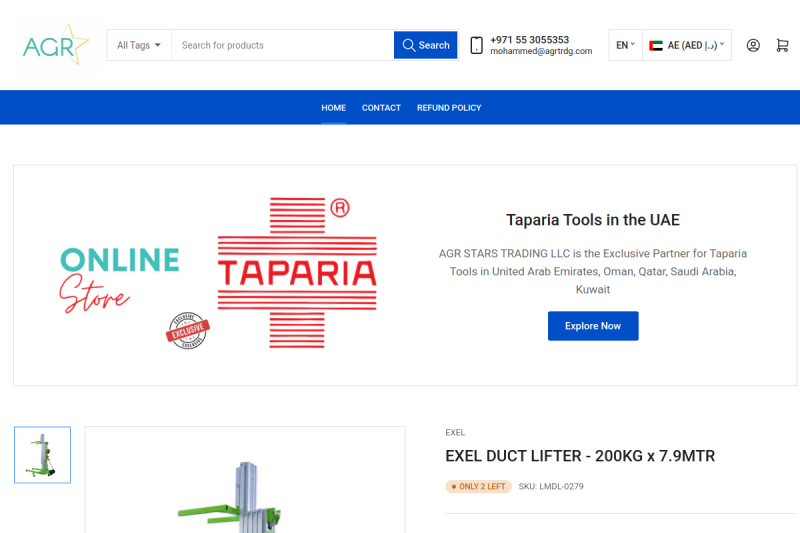800x533 pixels.
Task: Click the ONLY 2 LEFT badge
Action: 479,487
